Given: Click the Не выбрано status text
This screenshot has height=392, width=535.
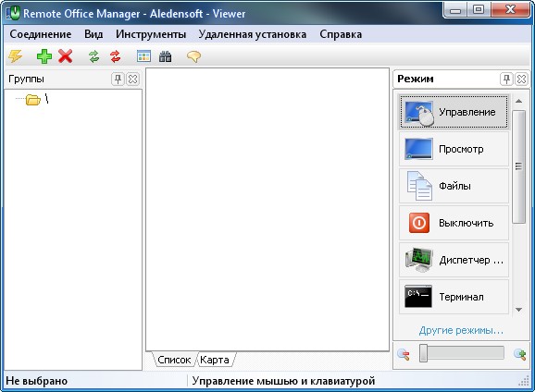Looking at the screenshot, I should click(37, 381).
